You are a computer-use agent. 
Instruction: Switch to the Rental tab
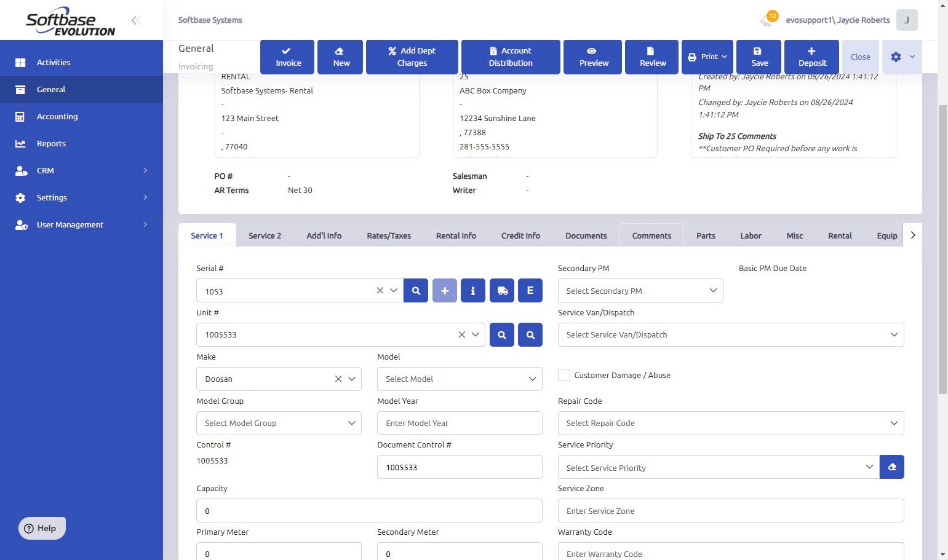[x=840, y=236]
